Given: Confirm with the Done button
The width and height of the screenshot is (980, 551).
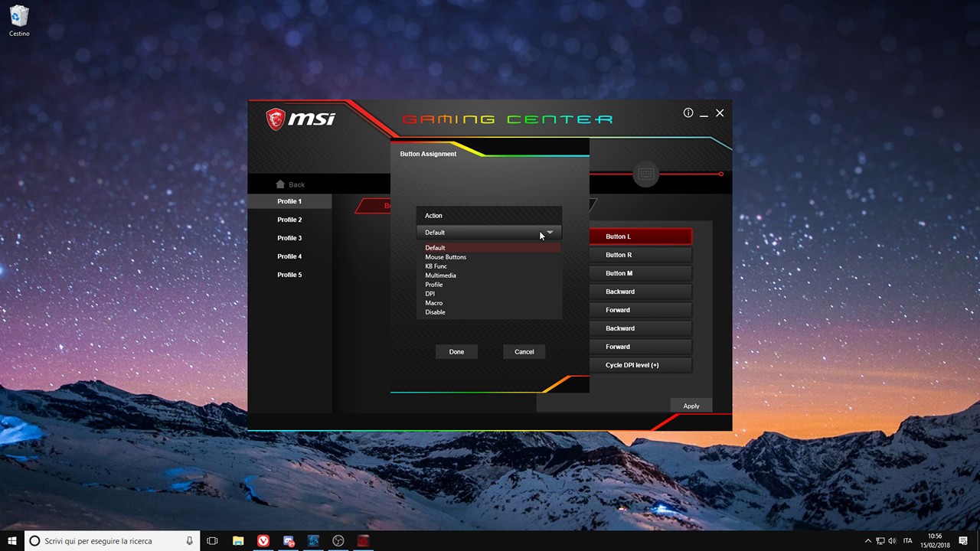Looking at the screenshot, I should [456, 351].
